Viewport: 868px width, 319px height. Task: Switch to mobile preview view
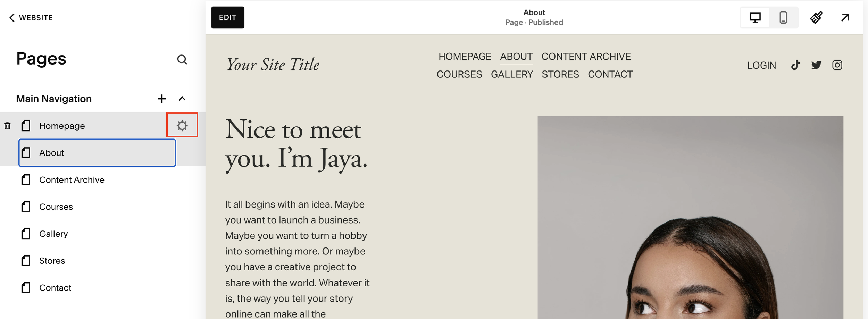783,17
